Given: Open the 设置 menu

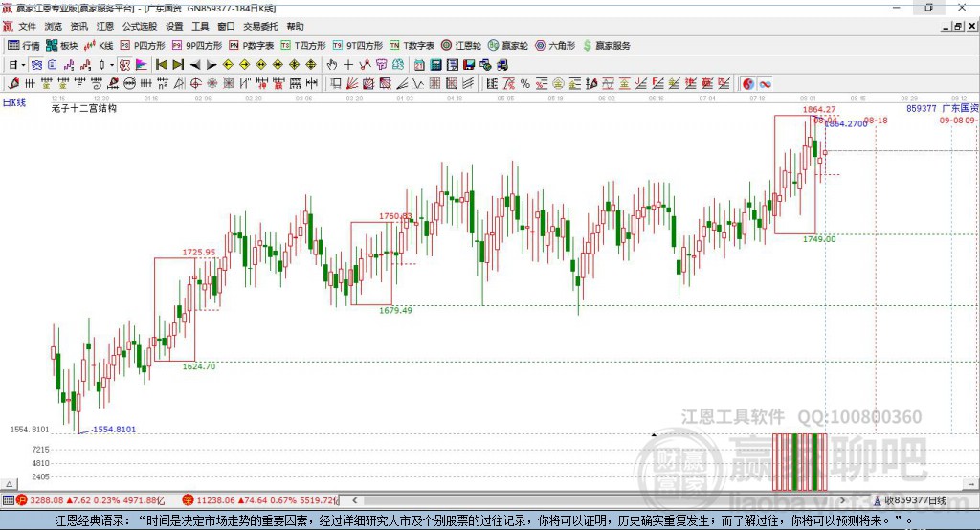Looking at the screenshot, I should [x=174, y=26].
